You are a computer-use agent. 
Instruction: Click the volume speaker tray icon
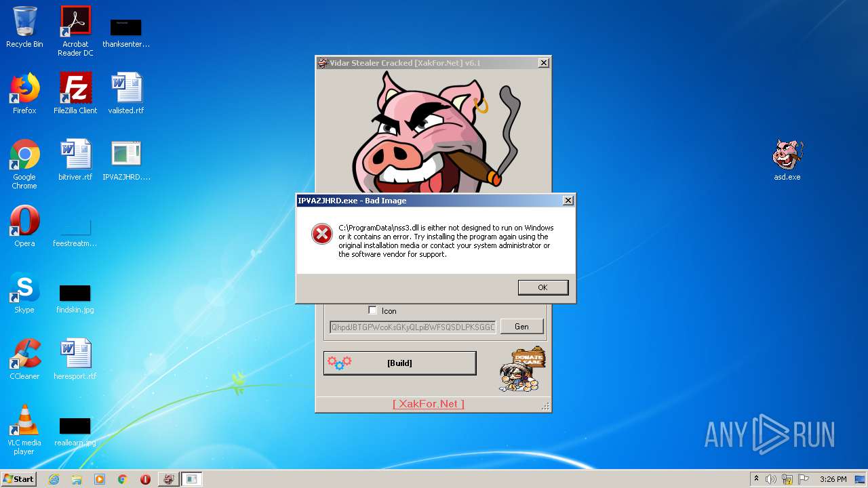(771, 479)
